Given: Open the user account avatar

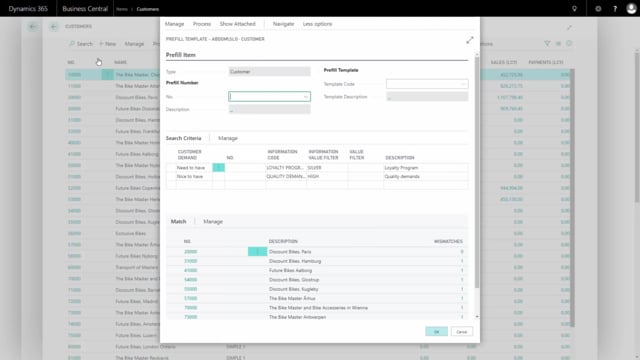Looking at the screenshot, I should click(x=631, y=9).
